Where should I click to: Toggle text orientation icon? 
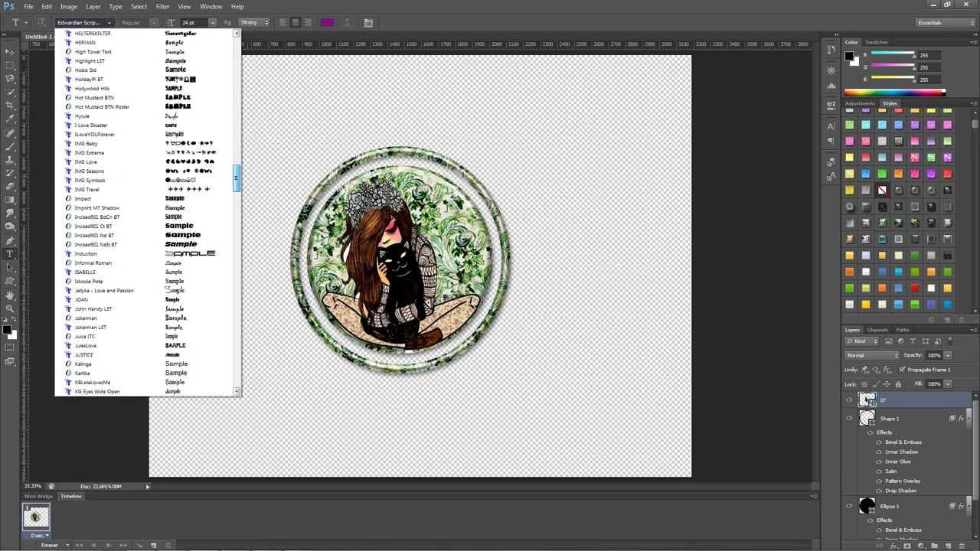[42, 23]
